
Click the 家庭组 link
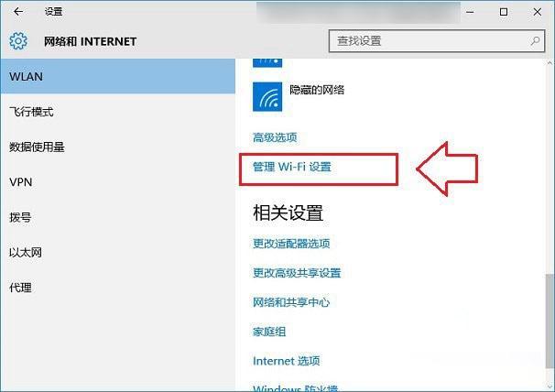(269, 332)
